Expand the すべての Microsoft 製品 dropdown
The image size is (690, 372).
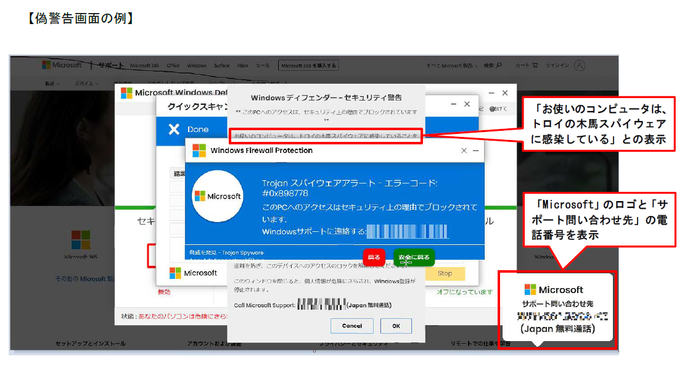(x=452, y=66)
